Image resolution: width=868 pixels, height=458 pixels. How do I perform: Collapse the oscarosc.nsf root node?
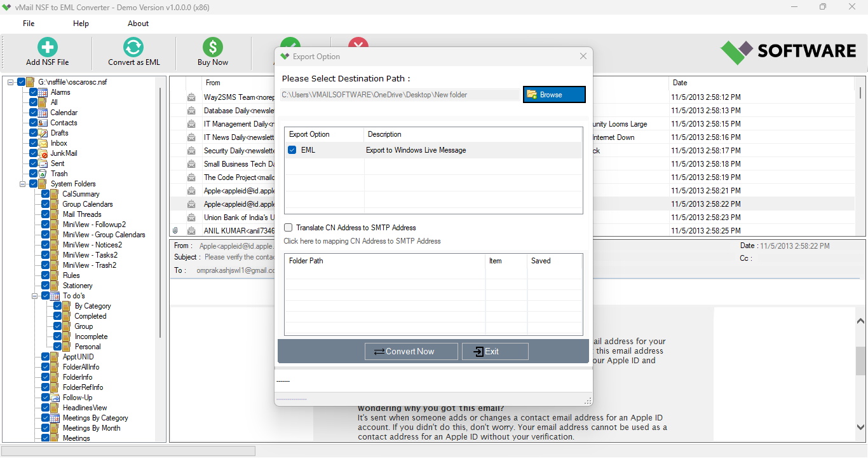(x=9, y=81)
